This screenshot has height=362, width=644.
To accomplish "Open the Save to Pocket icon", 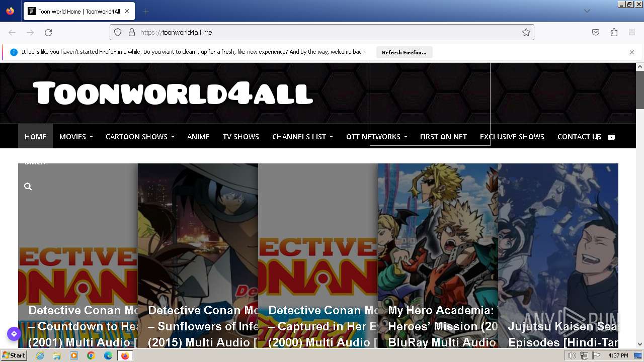I will click(x=596, y=32).
